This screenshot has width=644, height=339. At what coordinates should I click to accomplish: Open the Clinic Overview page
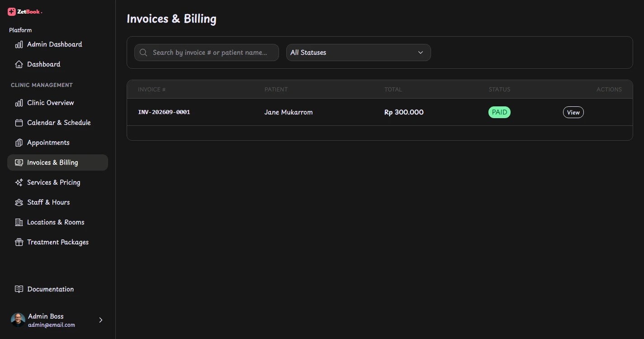point(57,103)
